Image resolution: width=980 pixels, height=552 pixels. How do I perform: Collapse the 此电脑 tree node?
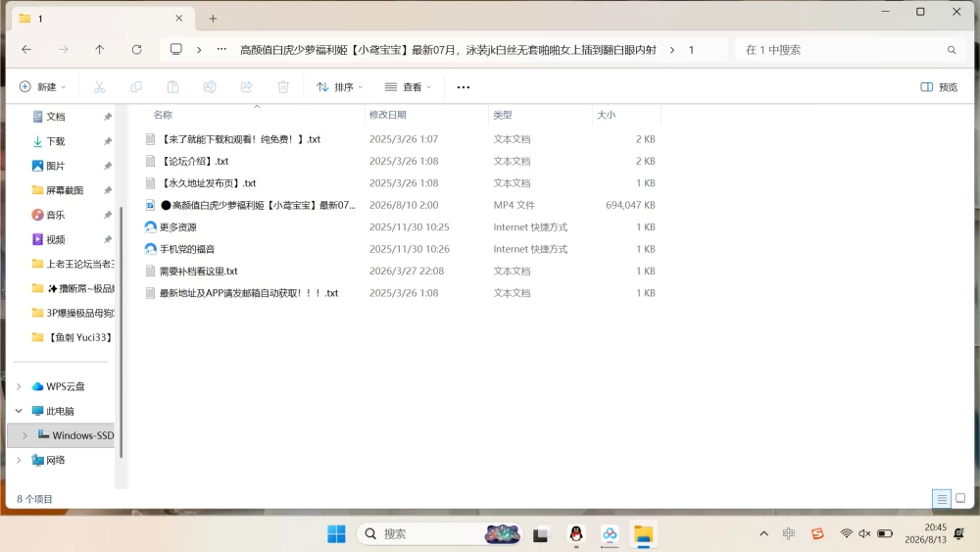[x=19, y=411]
